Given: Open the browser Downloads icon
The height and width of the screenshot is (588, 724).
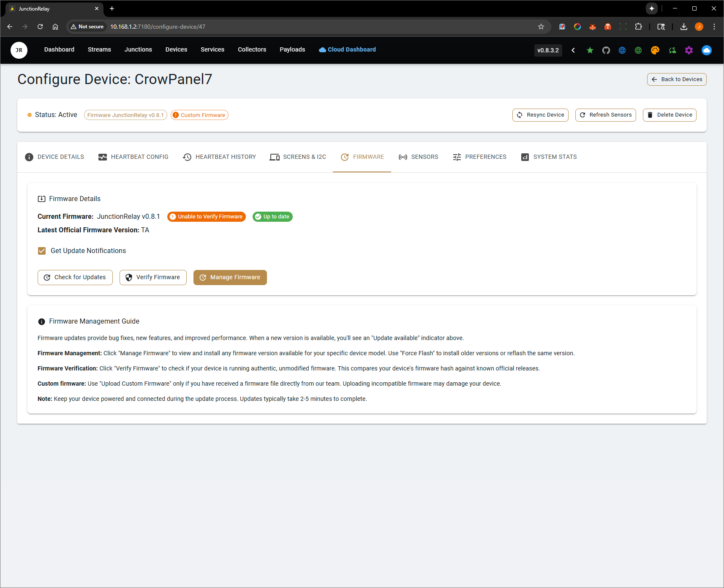Looking at the screenshot, I should (684, 27).
